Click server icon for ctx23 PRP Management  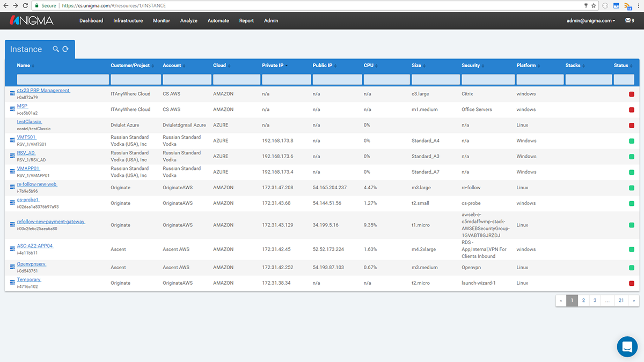tap(13, 94)
